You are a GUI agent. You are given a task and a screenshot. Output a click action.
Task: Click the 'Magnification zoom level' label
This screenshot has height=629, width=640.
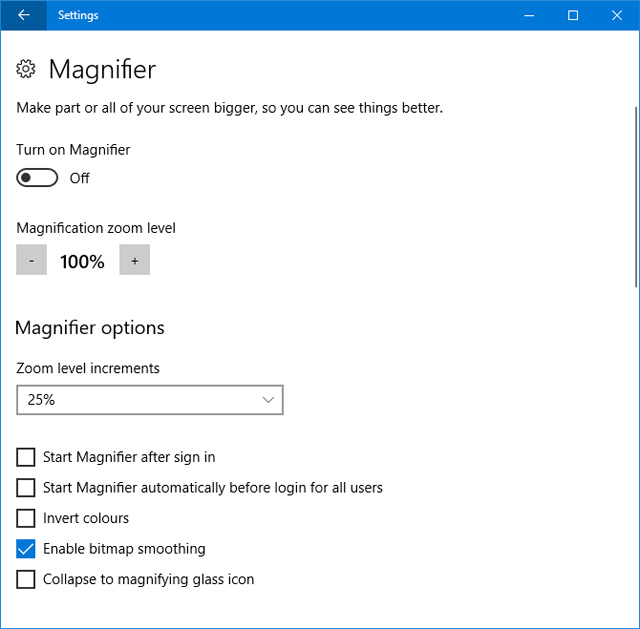tap(96, 228)
